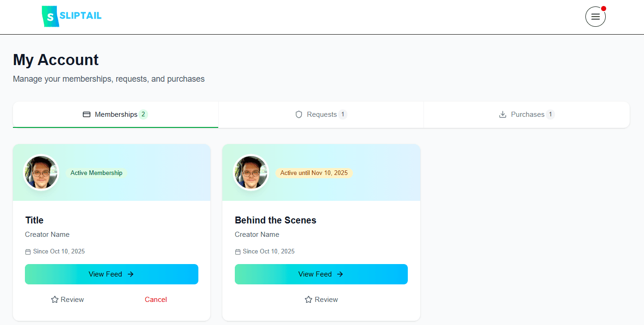
Task: Click Creator Name under the Title heading
Action: 47,234
